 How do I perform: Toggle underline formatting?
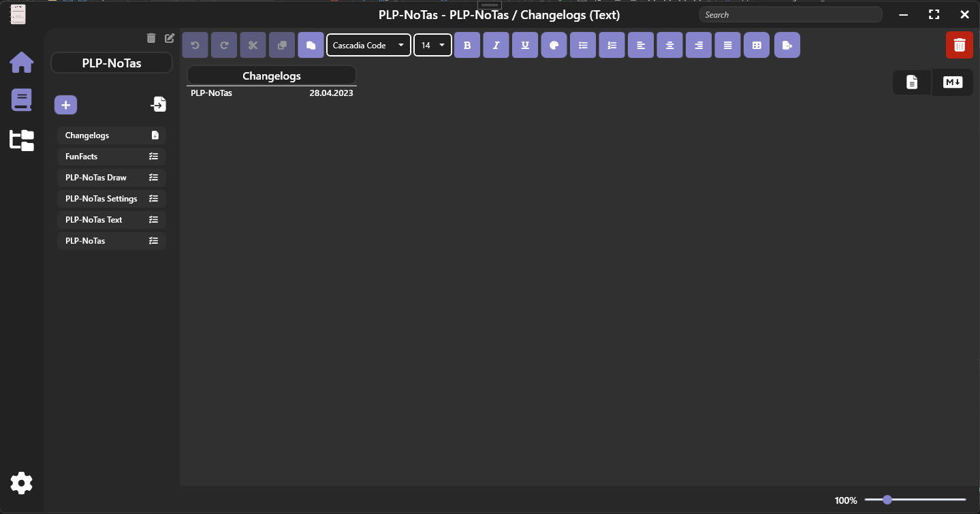click(525, 44)
